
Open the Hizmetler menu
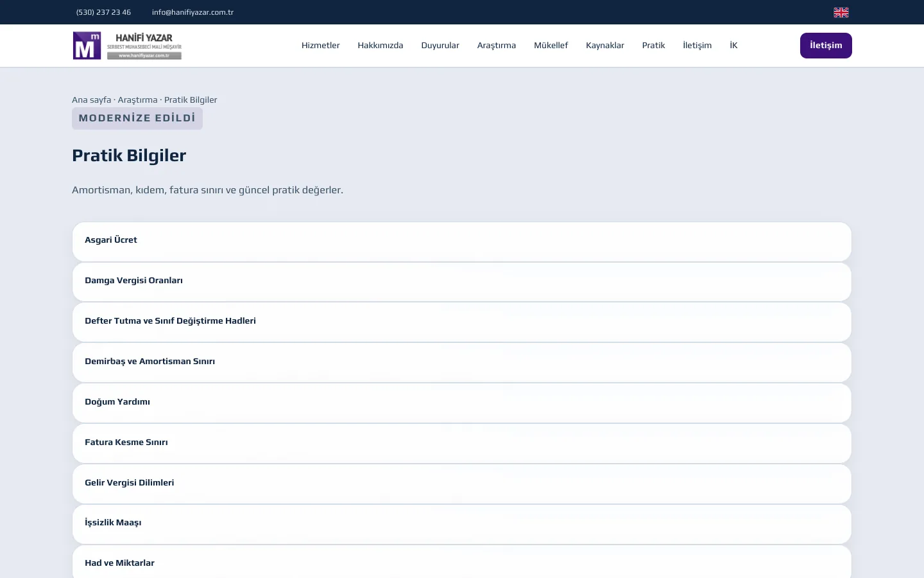coord(320,46)
